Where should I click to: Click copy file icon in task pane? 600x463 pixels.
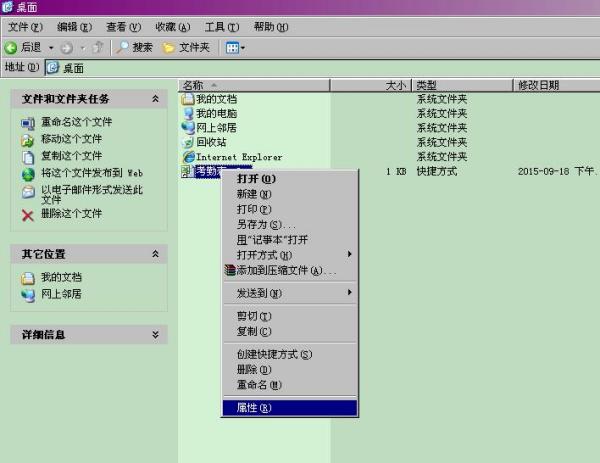pos(28,157)
